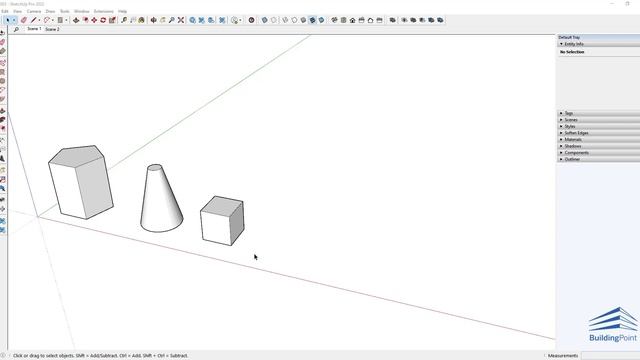Expand the Soften Edges panel
This screenshot has height=360, width=640.
point(561,133)
